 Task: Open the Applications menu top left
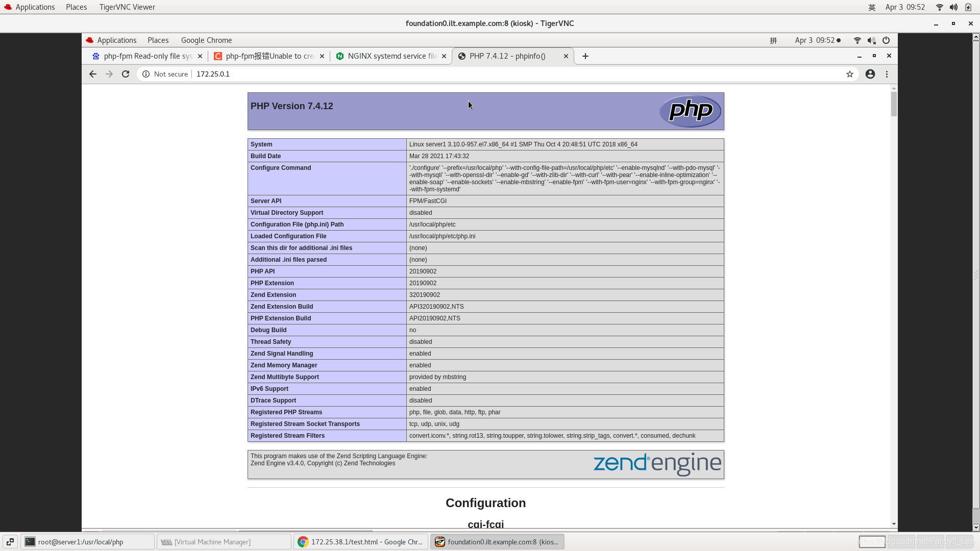pyautogui.click(x=35, y=7)
